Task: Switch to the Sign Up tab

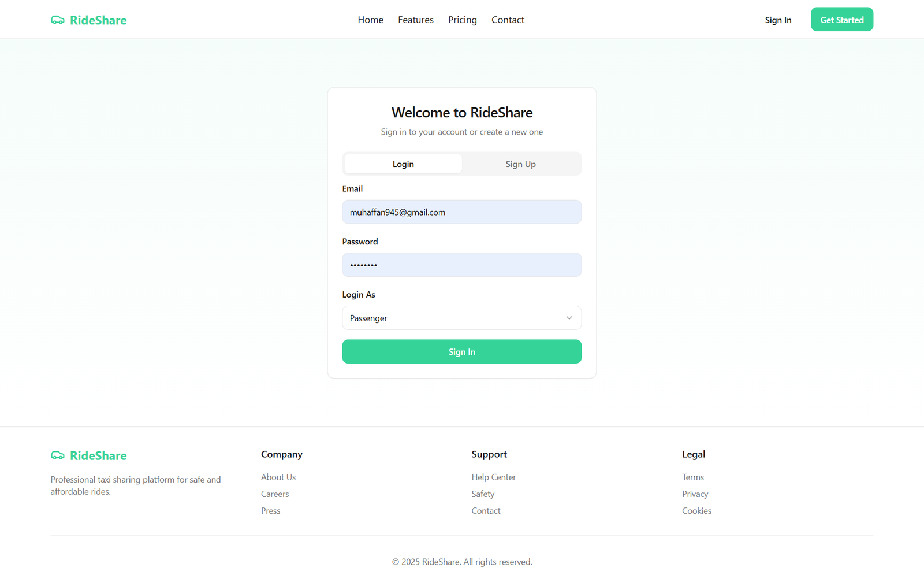Action: 520,164
